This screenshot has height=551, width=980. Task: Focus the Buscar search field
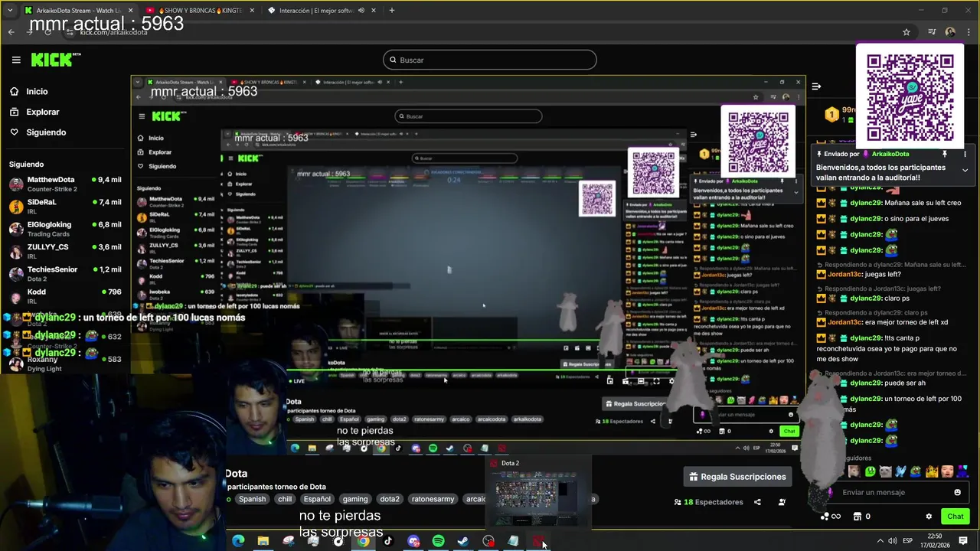click(490, 60)
